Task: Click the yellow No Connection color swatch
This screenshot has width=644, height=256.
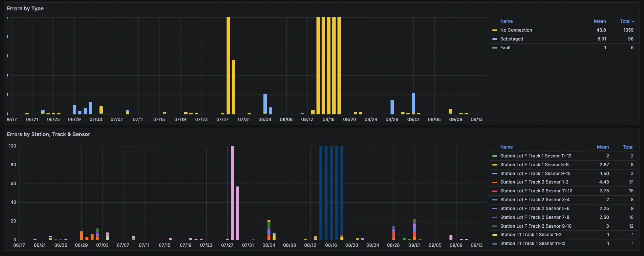Action: coord(495,30)
